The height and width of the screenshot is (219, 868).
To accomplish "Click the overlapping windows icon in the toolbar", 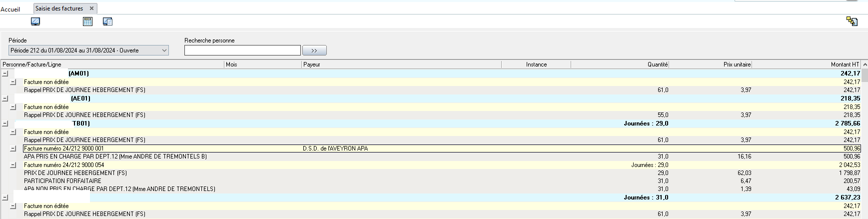I will (107, 21).
